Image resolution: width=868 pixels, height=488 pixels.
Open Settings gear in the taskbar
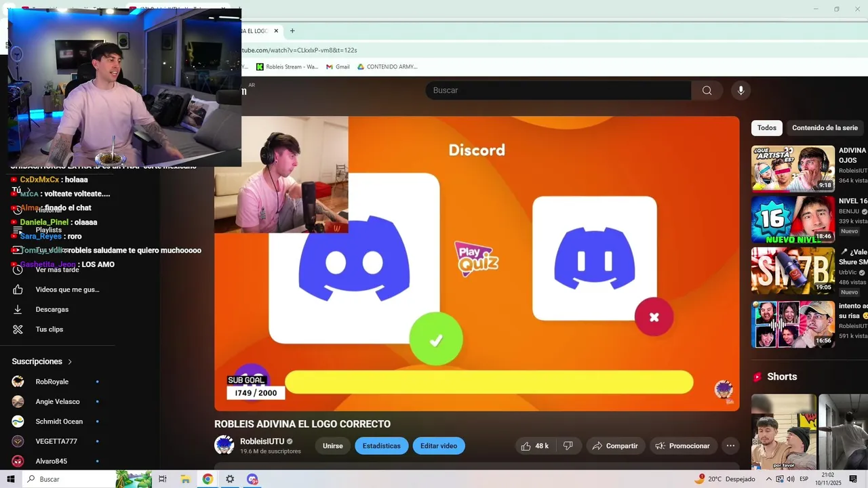(230, 479)
